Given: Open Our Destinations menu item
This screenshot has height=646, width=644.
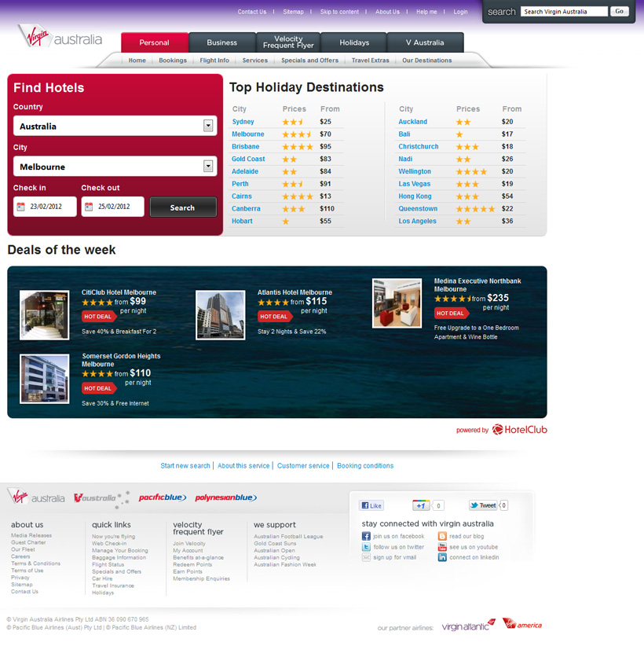Looking at the screenshot, I should point(427,61).
